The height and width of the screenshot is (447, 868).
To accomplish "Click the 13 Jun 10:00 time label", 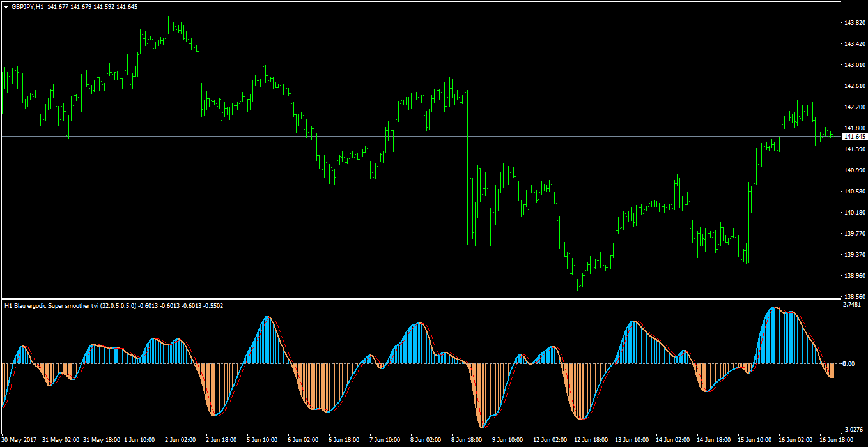I will pyautogui.click(x=630, y=440).
